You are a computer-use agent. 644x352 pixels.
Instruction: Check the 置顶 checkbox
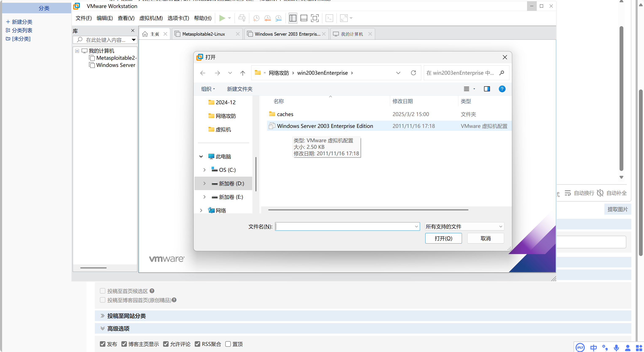click(228, 344)
